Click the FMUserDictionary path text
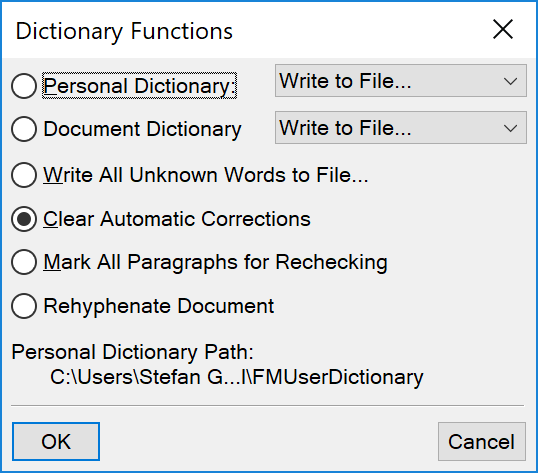The width and height of the screenshot is (538, 473). click(x=237, y=377)
